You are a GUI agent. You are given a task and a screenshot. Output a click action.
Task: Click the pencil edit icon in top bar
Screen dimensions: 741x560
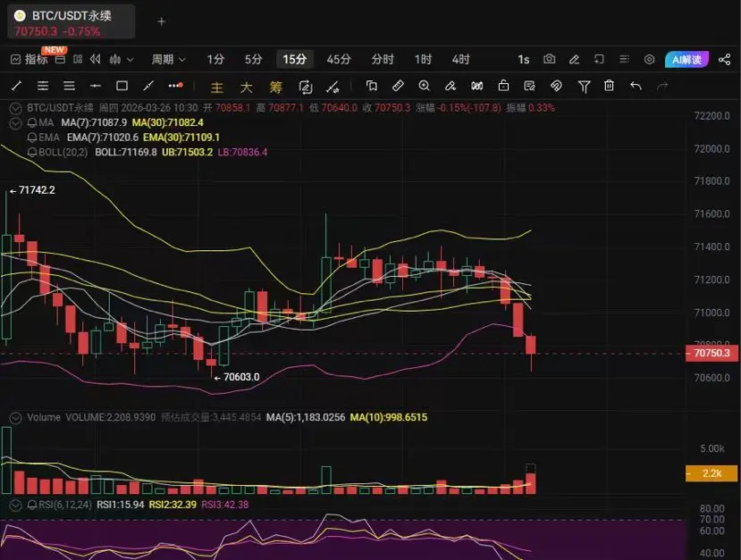[x=574, y=59]
